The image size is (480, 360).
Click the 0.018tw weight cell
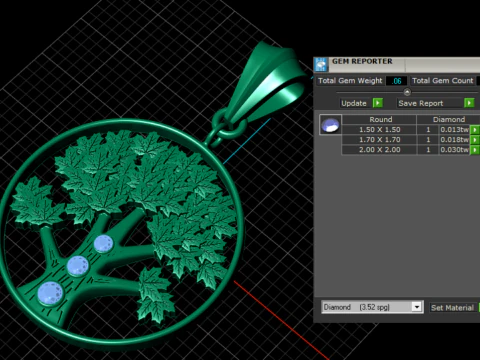[x=454, y=140]
